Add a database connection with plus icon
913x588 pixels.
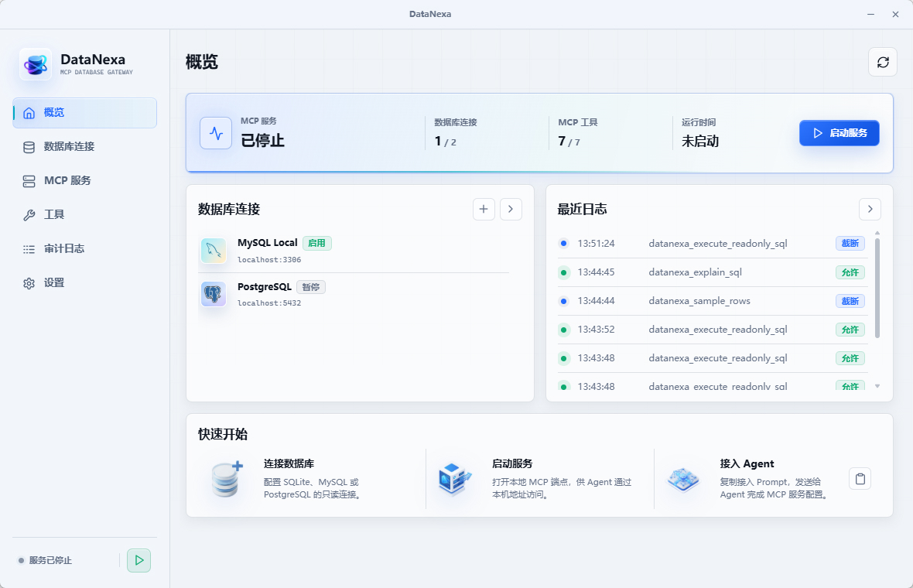coord(484,209)
